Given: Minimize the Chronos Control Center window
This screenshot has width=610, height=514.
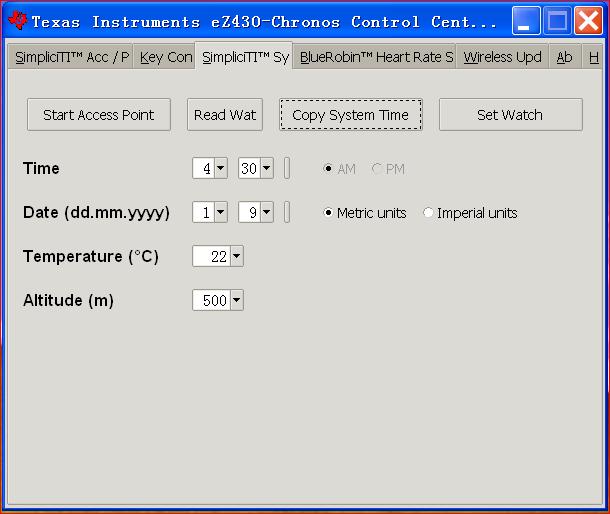Looking at the screenshot, I should pos(526,21).
